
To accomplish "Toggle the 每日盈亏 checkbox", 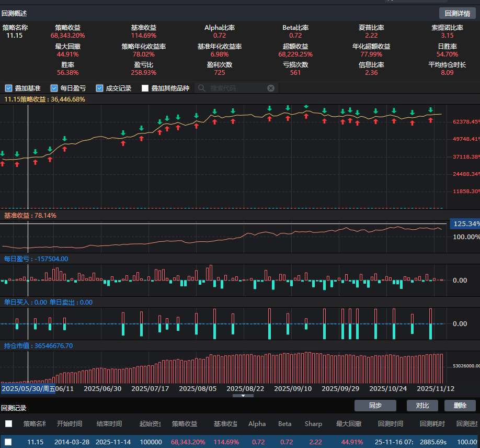I will 54,88.
